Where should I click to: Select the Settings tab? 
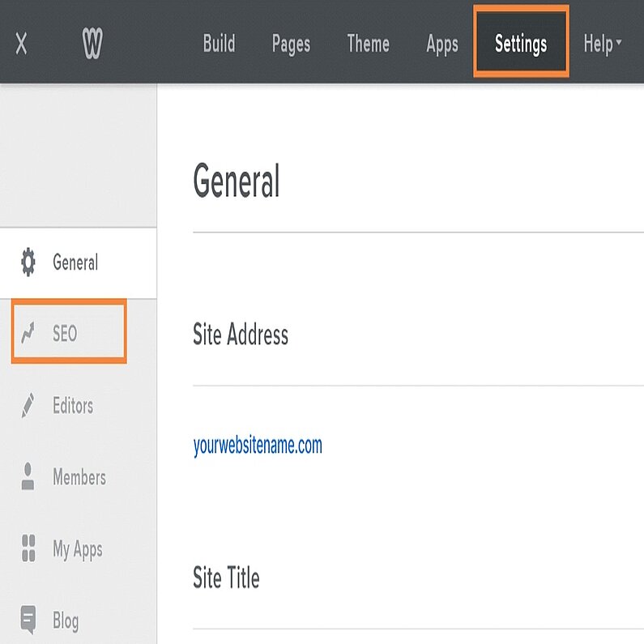coord(521,44)
